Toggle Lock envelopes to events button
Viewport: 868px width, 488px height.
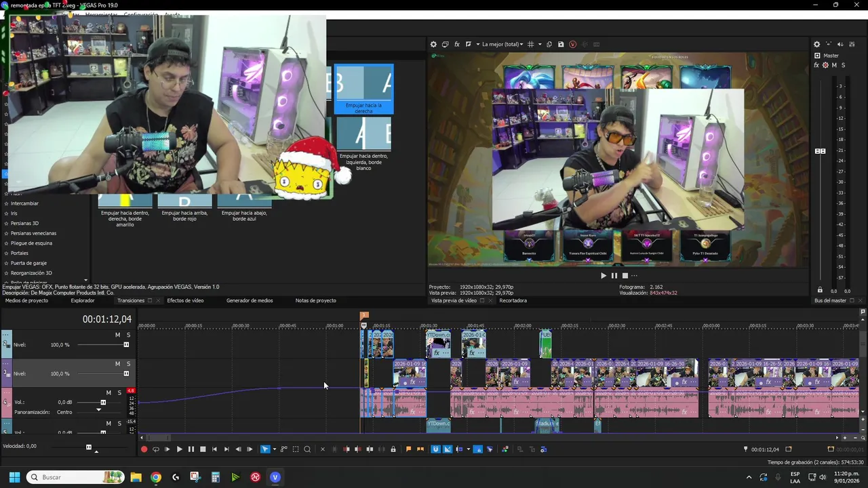[x=477, y=449]
